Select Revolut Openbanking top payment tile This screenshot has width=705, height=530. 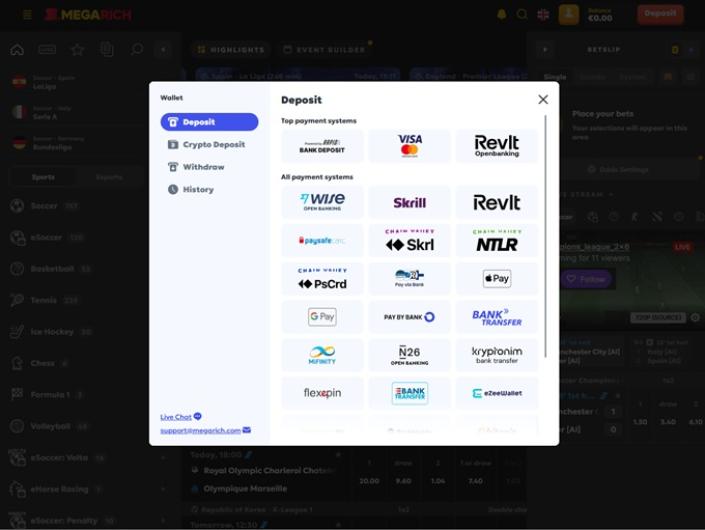click(x=497, y=146)
